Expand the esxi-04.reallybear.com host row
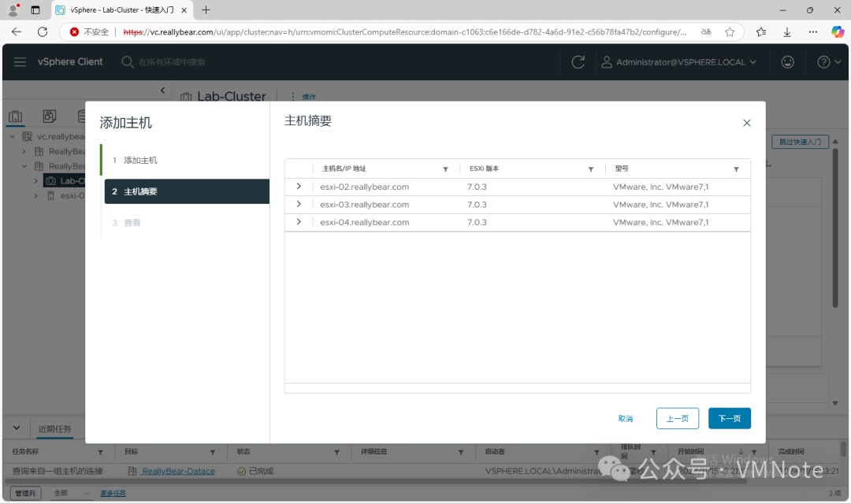The image size is (851, 504). [299, 222]
